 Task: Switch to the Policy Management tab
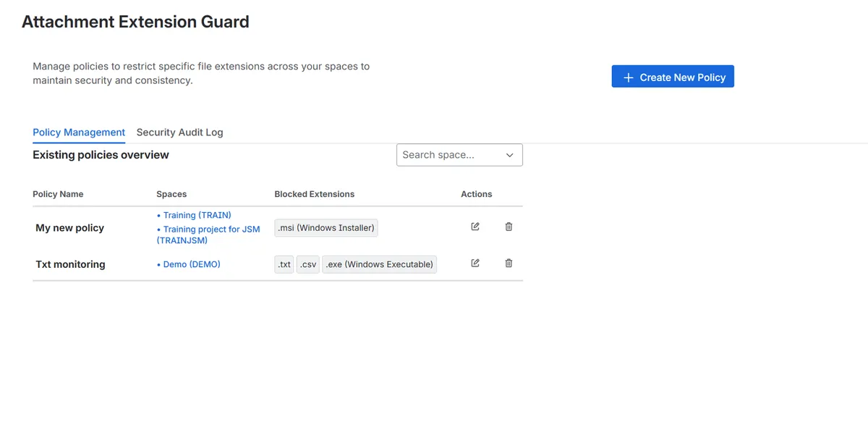pyautogui.click(x=79, y=132)
